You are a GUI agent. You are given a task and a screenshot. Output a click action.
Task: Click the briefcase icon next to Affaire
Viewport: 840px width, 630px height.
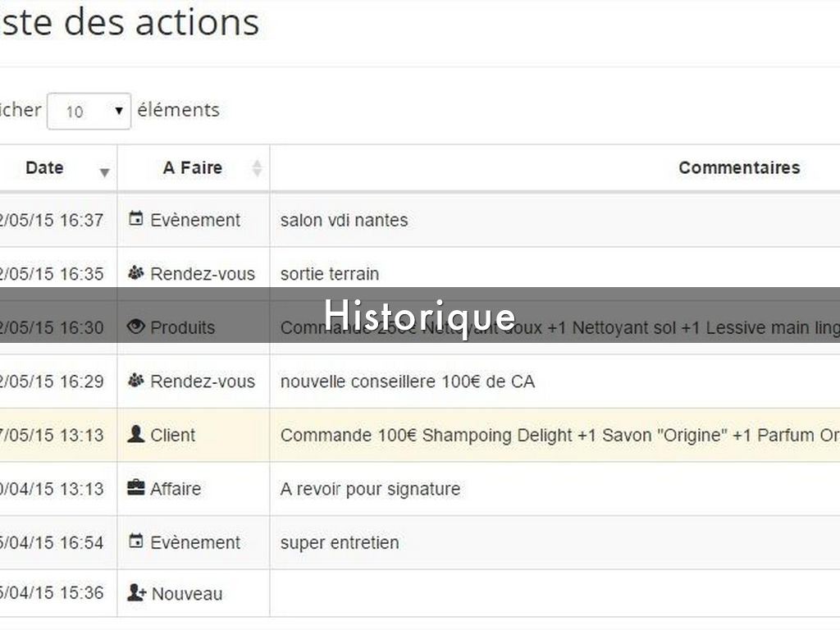point(136,488)
